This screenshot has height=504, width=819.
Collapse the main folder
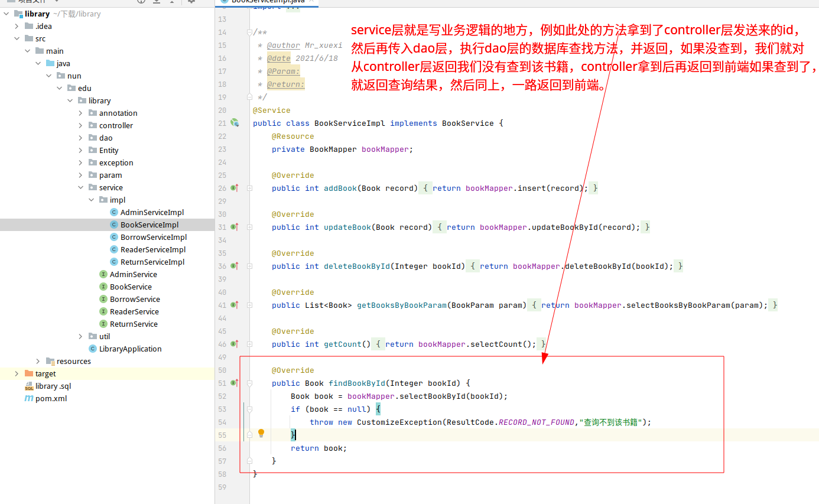[27, 51]
